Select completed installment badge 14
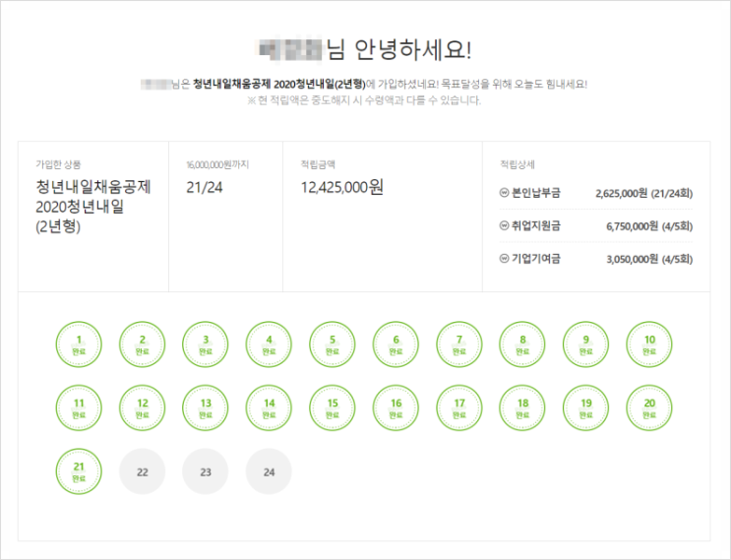This screenshot has width=731, height=560. tap(269, 408)
